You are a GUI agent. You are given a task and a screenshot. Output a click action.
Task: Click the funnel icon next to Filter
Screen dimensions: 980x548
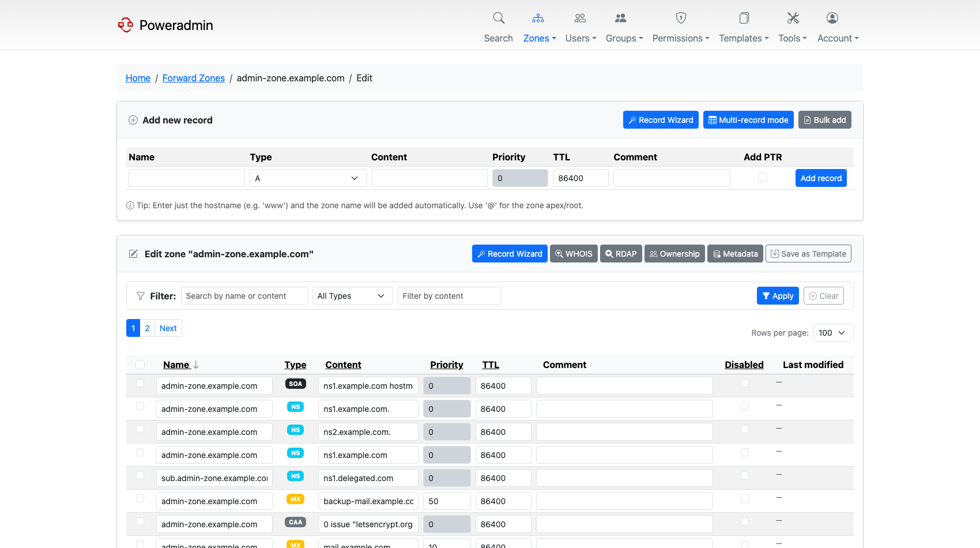(x=141, y=296)
